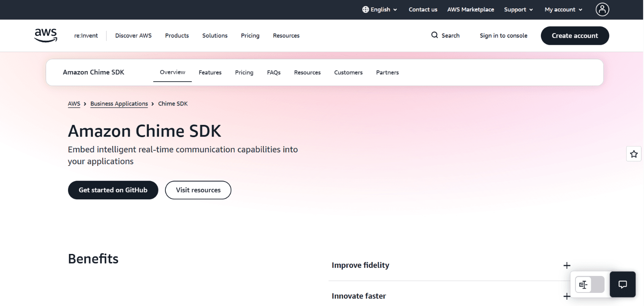Switch to the FAQs tab
The height and width of the screenshot is (306, 644).
[274, 72]
